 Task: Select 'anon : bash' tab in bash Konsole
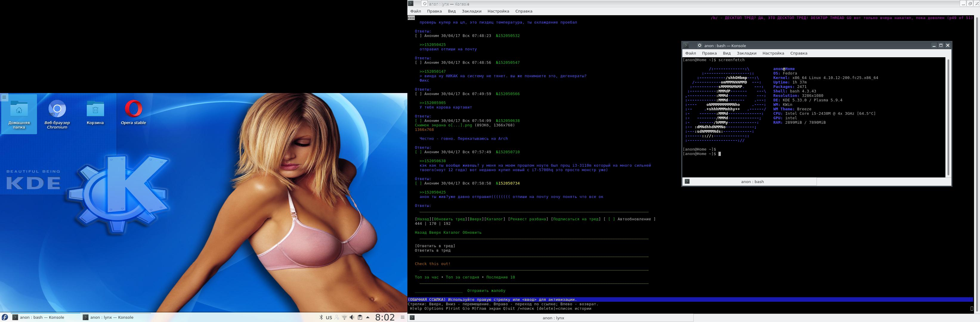[x=749, y=182]
